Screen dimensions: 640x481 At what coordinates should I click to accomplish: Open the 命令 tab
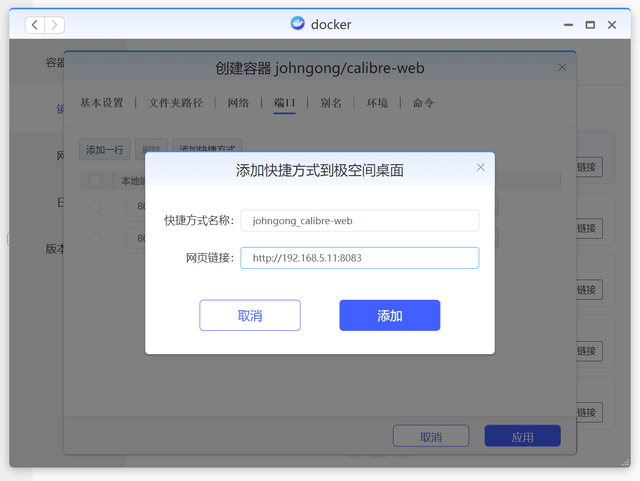click(x=423, y=103)
